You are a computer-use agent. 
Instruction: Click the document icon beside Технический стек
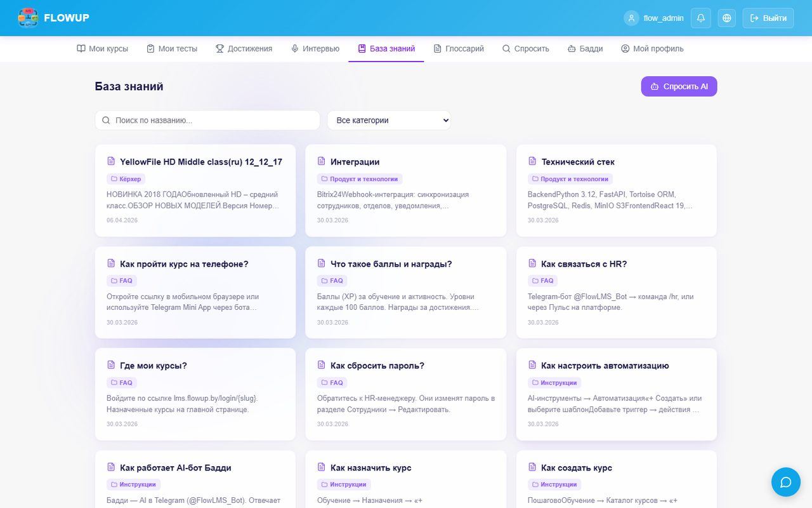(x=532, y=161)
